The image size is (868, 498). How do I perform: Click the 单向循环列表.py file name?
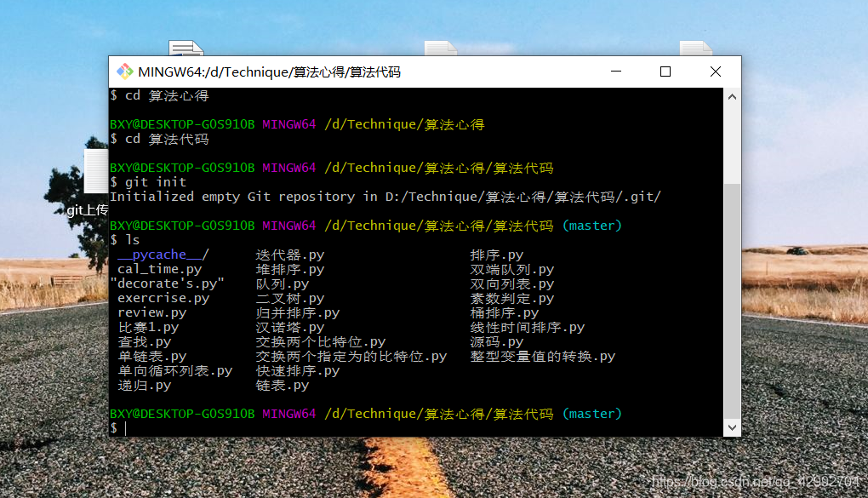point(175,370)
